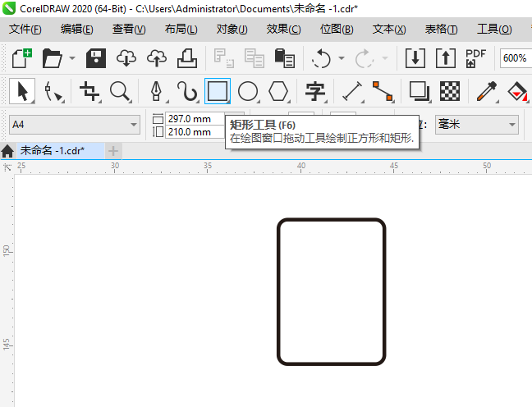532x407 pixels.
Task: Save the document with the floppy icon
Action: pos(96,58)
